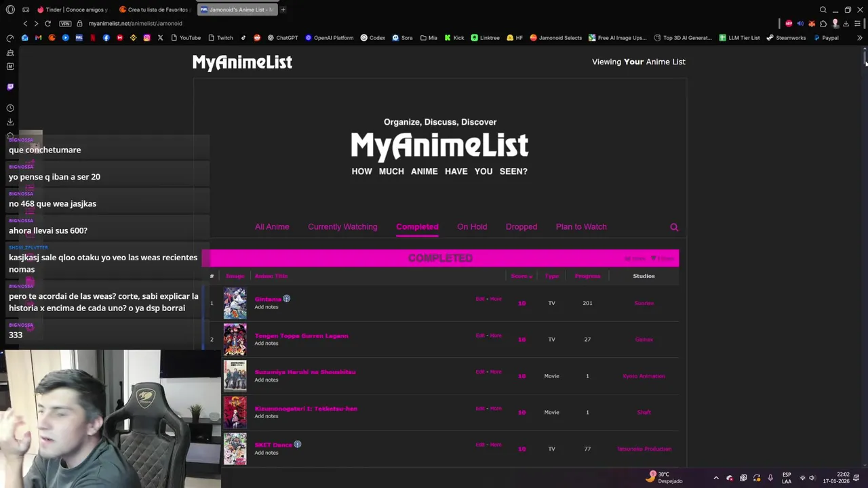Viewport: 868px width, 488px height.
Task: Click the Kyoto Animation studio link
Action: pos(644,376)
